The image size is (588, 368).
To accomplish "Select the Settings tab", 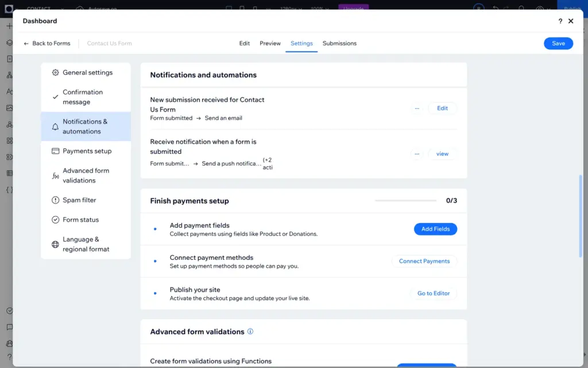I will 301,44.
